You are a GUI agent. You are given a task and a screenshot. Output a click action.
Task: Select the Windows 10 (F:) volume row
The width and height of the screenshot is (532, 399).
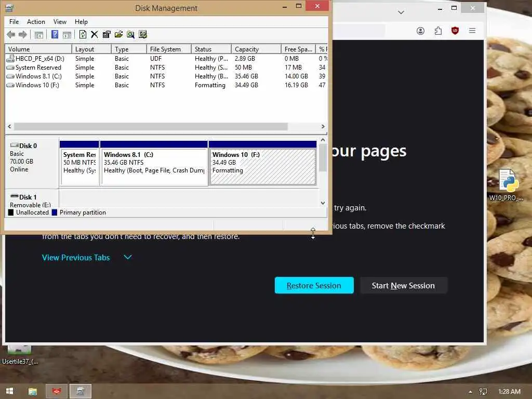coord(166,85)
